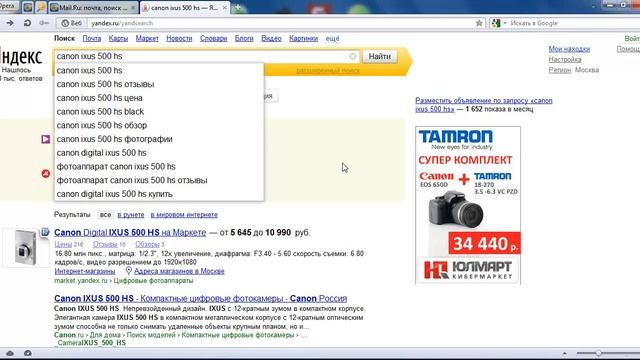Image resolution: width=640 pixels, height=360 pixels.
Task: Select suggestion canon digital ixus 500 hs купить
Action: (x=159, y=194)
